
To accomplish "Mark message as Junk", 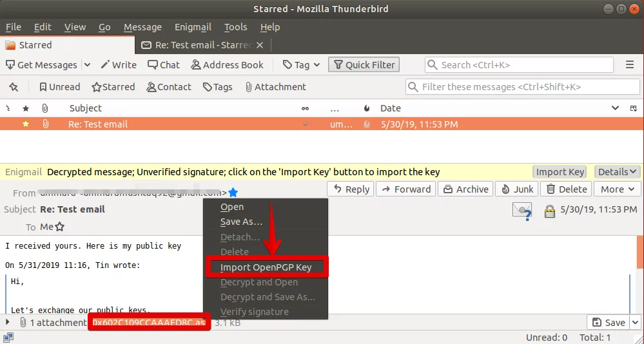I will click(517, 189).
